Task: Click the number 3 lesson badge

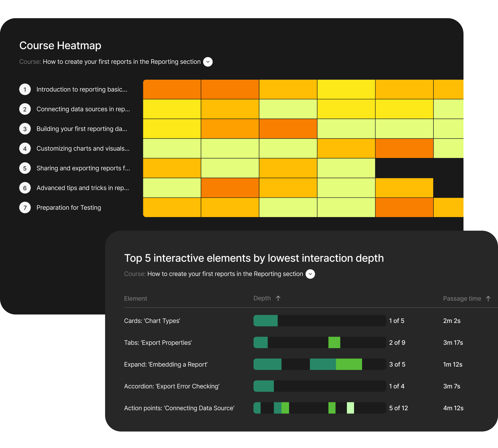Action: [25, 129]
